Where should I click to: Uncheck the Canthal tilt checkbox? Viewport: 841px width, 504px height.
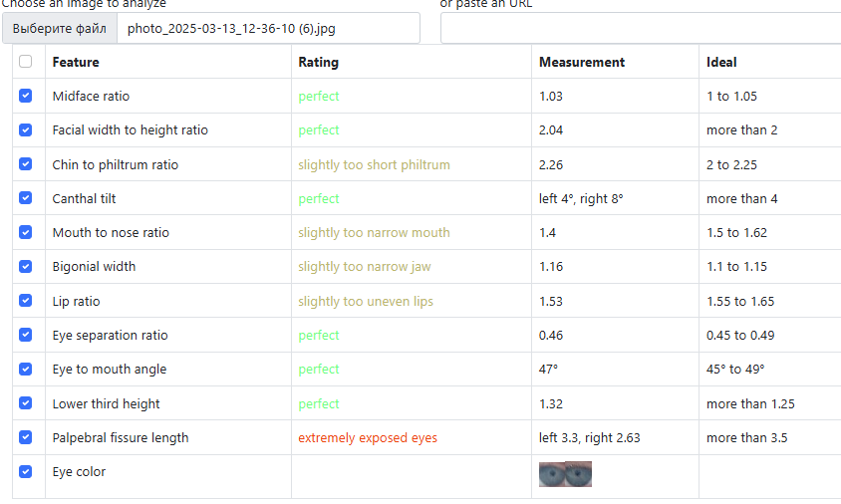[25, 198]
